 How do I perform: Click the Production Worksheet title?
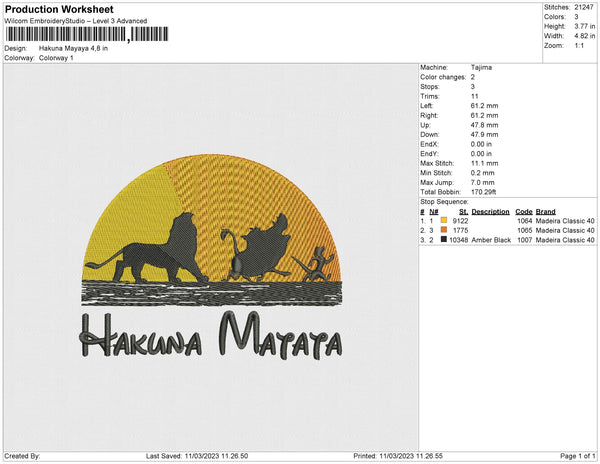(59, 9)
